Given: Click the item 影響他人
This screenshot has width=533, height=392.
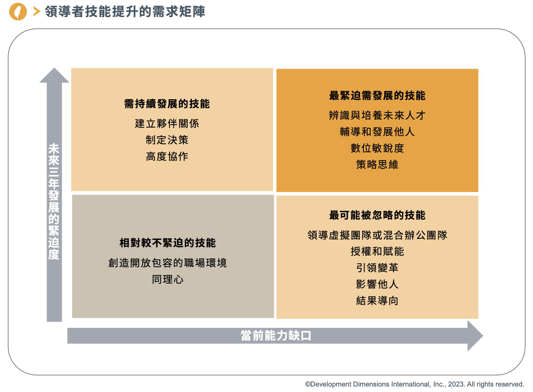Looking at the screenshot, I should pos(377,284).
